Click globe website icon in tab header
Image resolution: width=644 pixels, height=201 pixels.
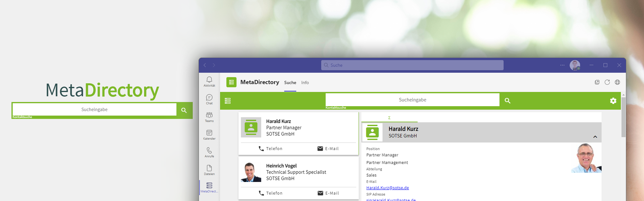pos(617,82)
